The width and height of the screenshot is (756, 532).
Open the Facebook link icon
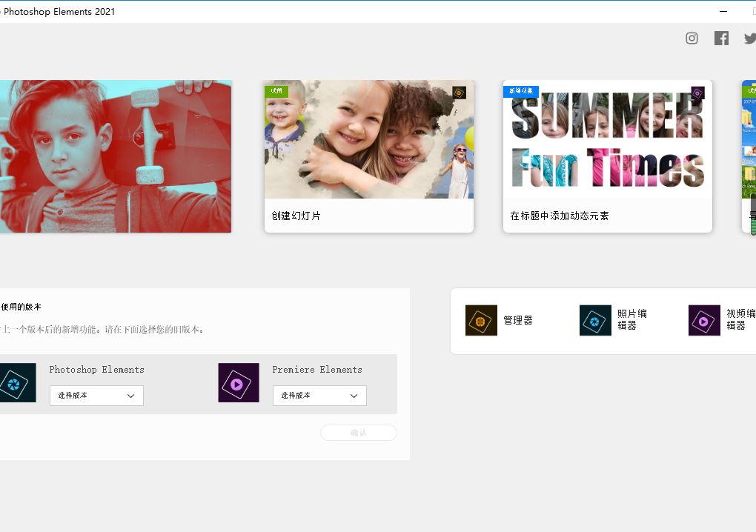click(721, 39)
